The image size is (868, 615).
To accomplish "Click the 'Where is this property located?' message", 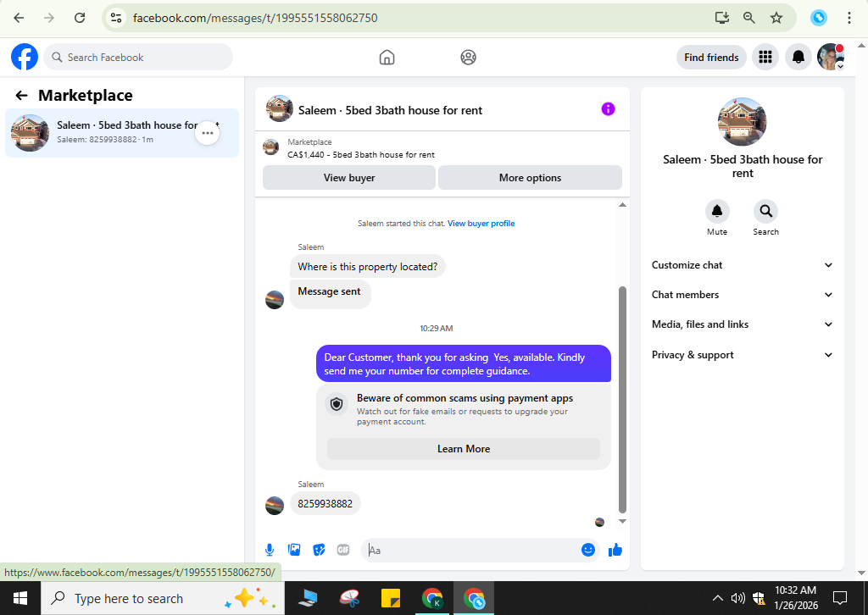I will [368, 267].
